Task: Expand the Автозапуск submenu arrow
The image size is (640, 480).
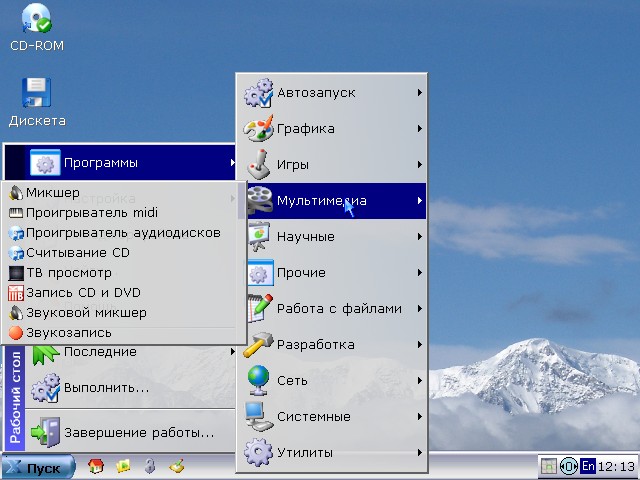Action: pos(420,93)
